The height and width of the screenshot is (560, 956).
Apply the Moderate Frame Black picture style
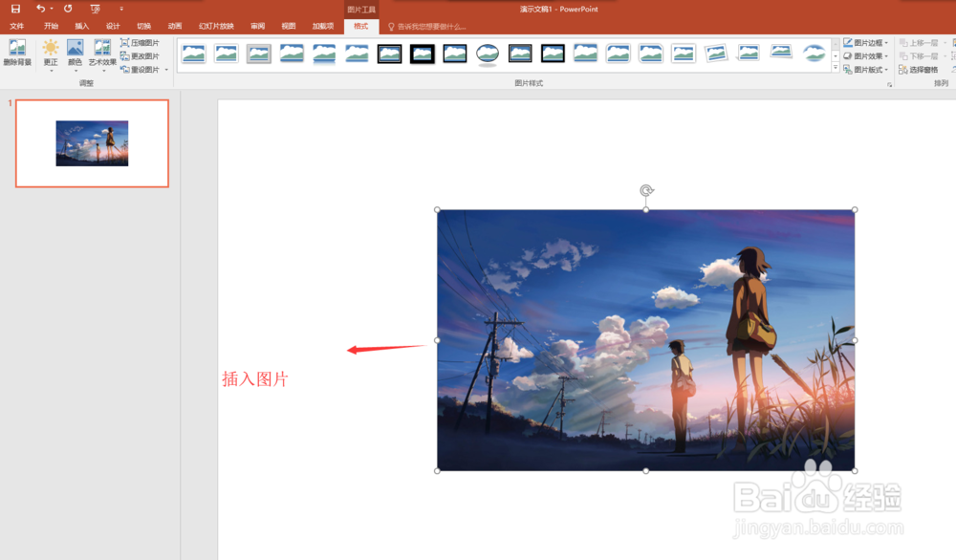[553, 54]
